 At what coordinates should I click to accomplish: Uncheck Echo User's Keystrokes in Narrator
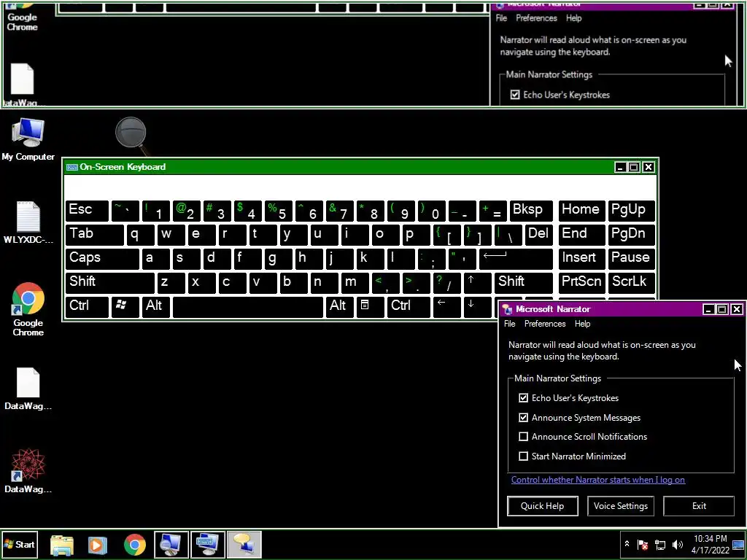point(523,397)
